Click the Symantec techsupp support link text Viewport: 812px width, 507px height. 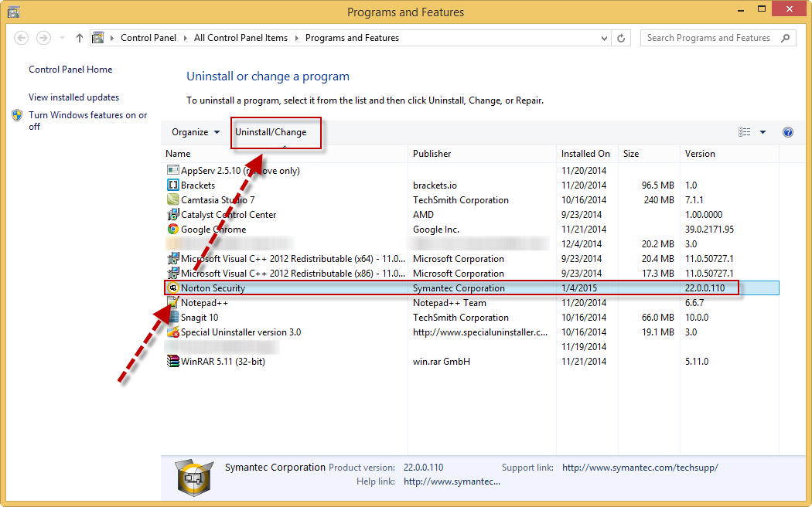tap(640, 467)
